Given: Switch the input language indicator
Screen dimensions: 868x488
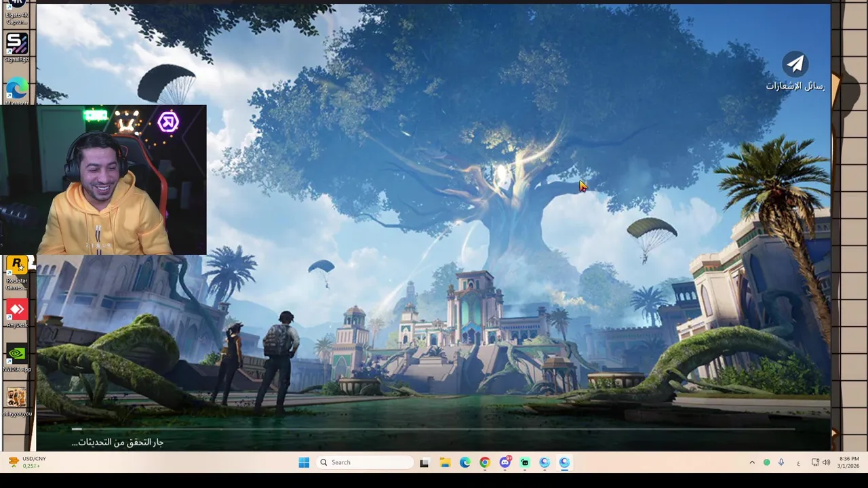Looking at the screenshot, I should coord(798,463).
